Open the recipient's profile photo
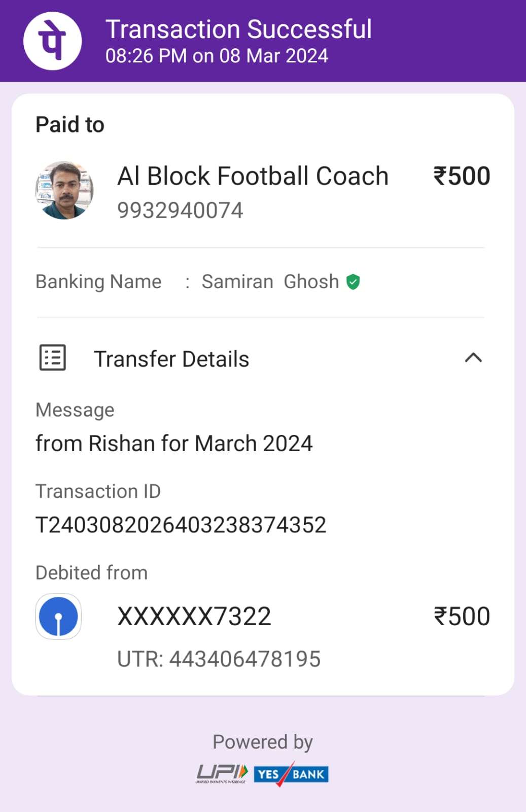 point(64,190)
